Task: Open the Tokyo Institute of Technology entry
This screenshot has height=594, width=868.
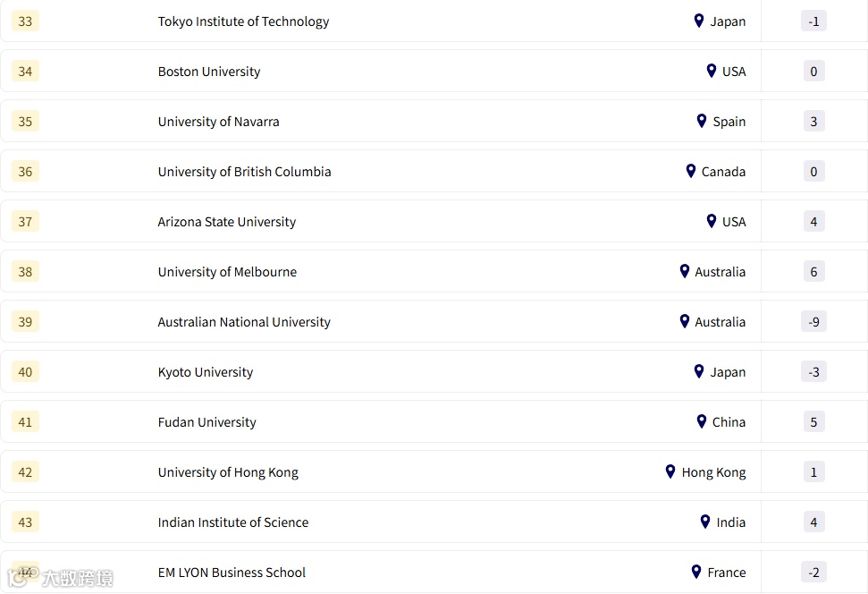Action: 243,21
